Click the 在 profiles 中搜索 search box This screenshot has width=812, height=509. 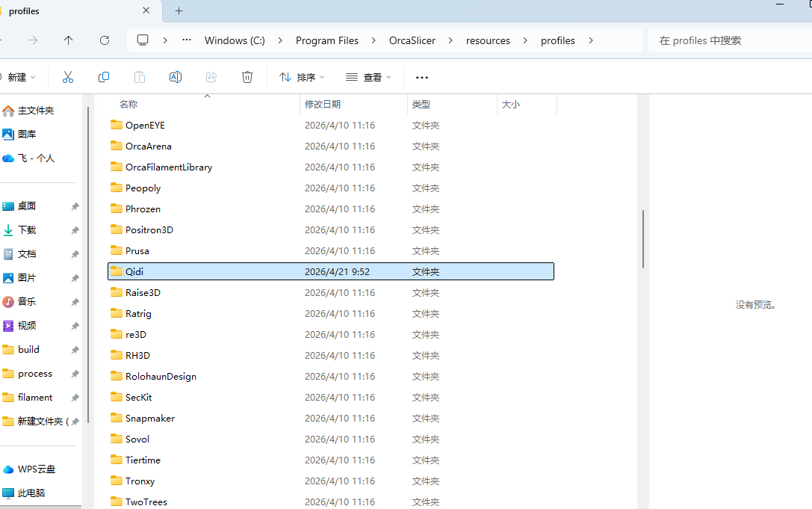coord(730,40)
